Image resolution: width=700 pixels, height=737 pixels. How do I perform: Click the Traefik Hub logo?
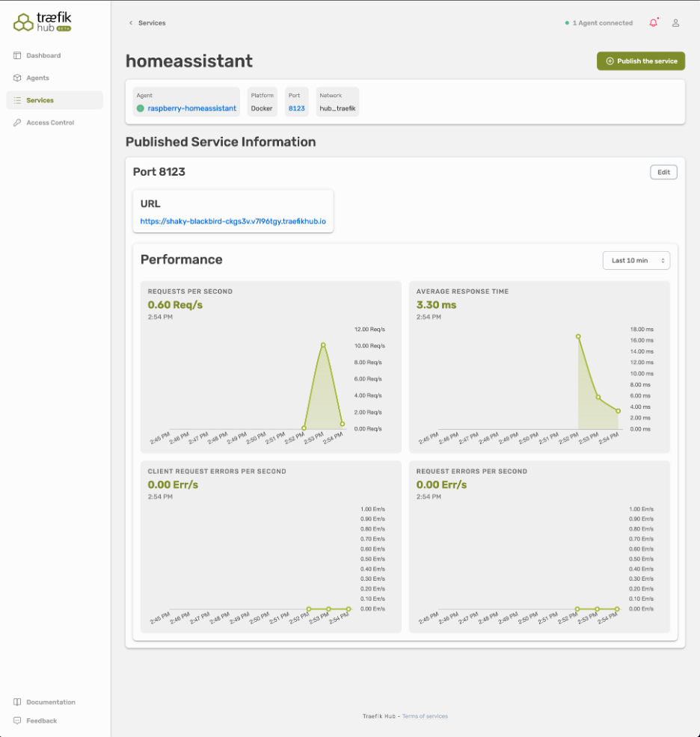pos(43,22)
